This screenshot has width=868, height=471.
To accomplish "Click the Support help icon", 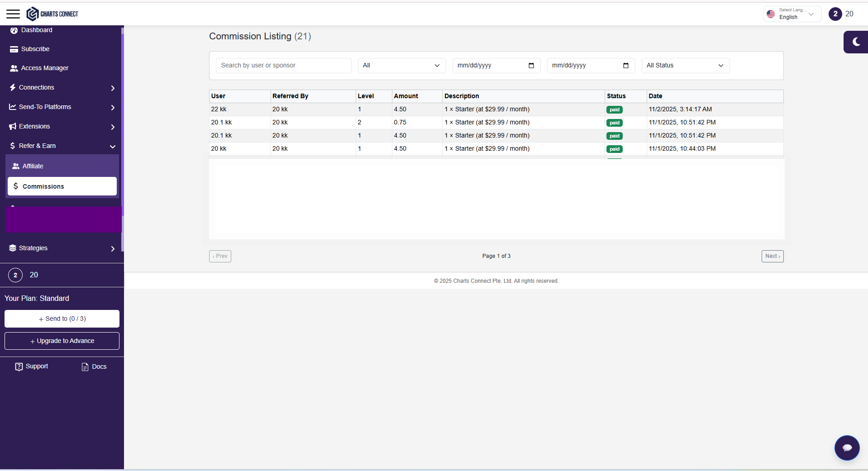I will pos(19,366).
